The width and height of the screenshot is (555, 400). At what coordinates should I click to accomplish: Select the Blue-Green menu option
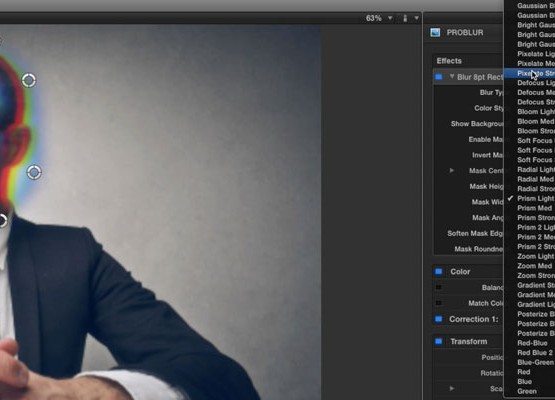(x=536, y=362)
